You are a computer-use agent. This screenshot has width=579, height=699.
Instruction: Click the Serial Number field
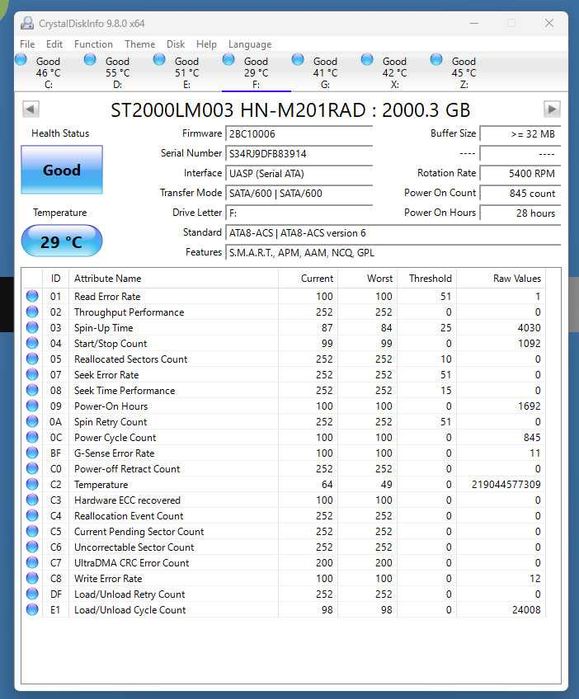(x=299, y=154)
